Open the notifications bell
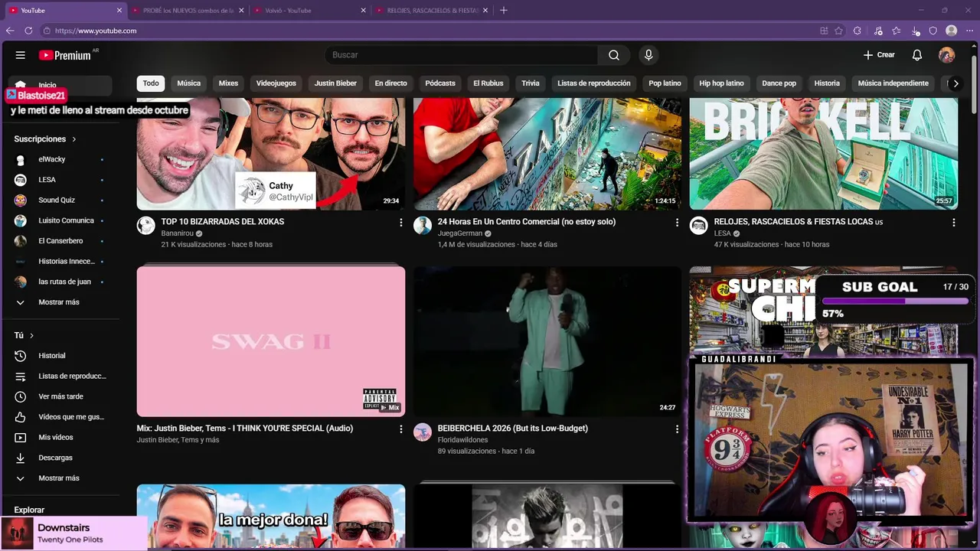 pos(917,55)
